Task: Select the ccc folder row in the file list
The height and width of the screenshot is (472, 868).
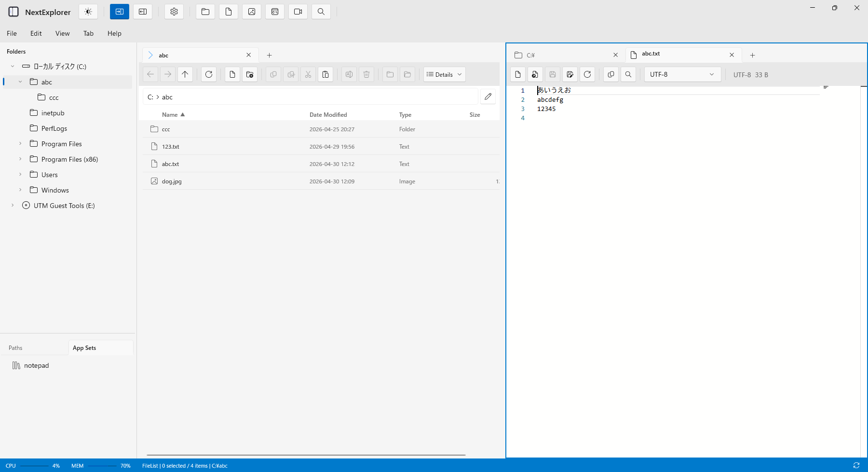Action: click(x=321, y=129)
